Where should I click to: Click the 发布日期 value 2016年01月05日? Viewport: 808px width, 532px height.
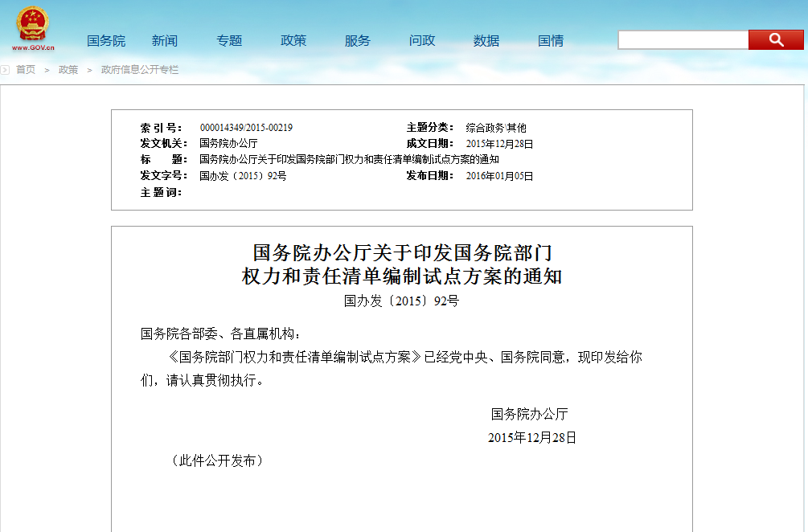pos(499,176)
